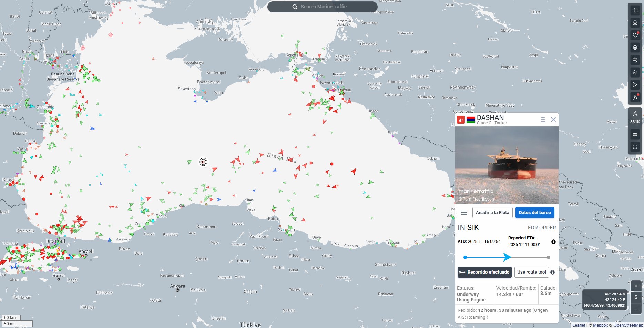
Task: Click the voyage departure blue dot
Action: point(465,257)
